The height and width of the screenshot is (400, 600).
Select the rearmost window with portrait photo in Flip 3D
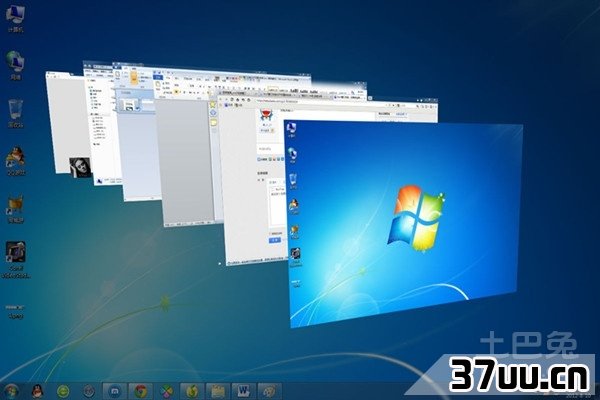click(x=65, y=122)
